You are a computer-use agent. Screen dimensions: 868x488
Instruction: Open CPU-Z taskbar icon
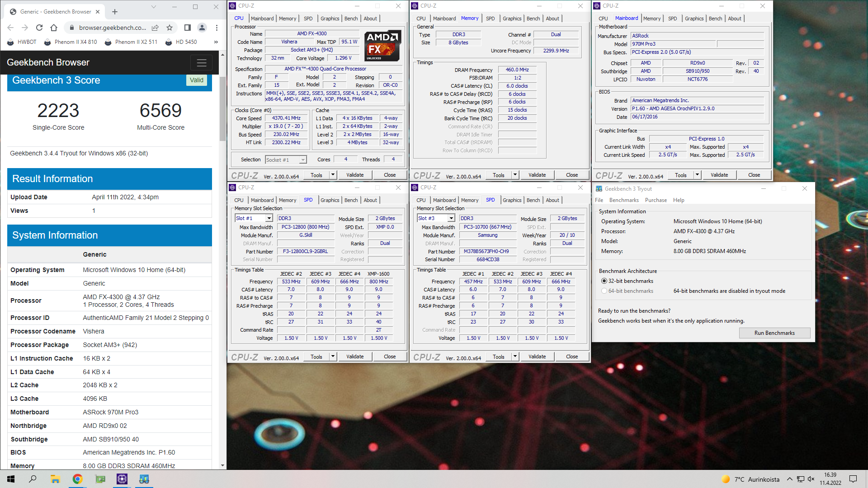coord(122,479)
